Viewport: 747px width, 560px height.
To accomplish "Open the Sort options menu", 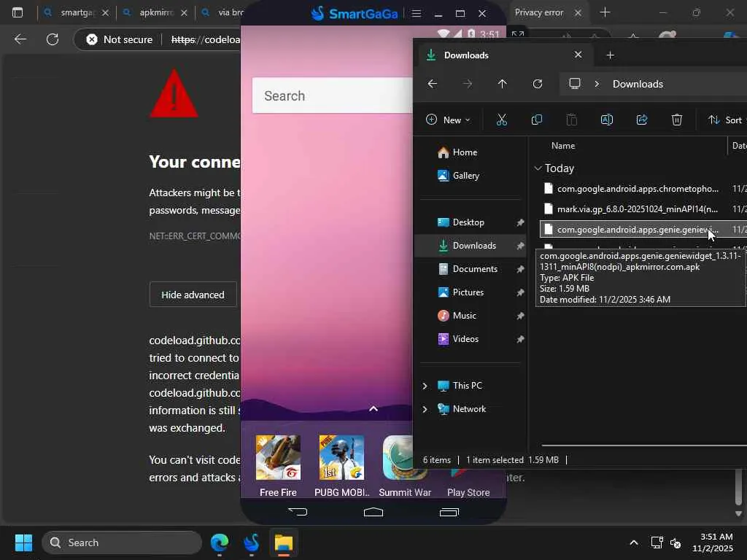I will pyautogui.click(x=725, y=120).
